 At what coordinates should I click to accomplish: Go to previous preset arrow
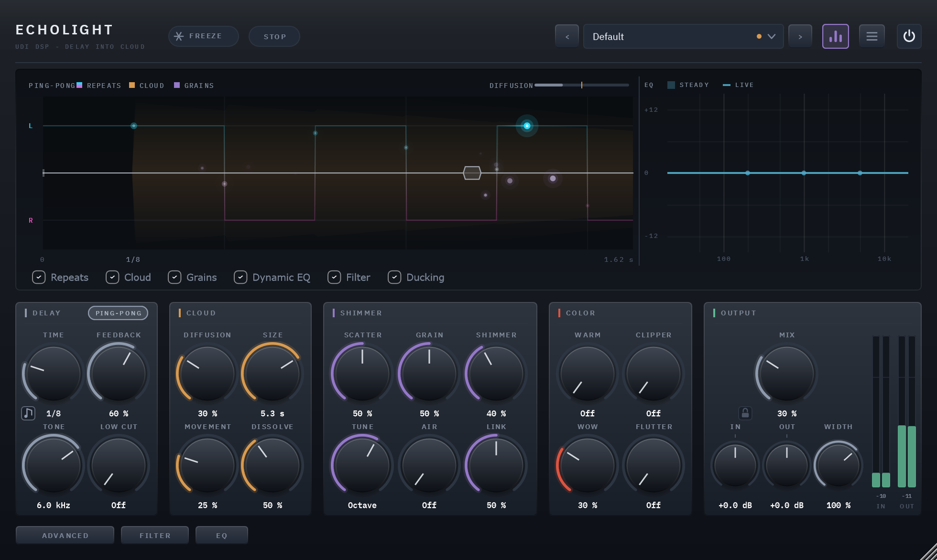(567, 36)
